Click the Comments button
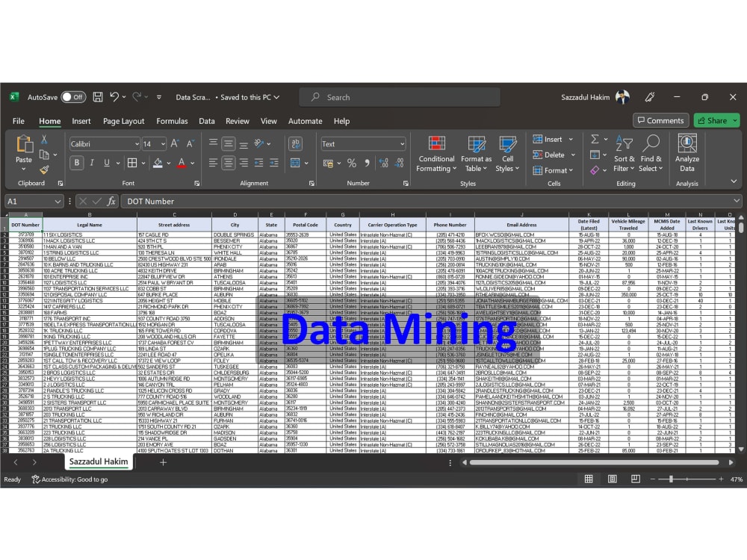The height and width of the screenshot is (560, 747). [x=661, y=120]
